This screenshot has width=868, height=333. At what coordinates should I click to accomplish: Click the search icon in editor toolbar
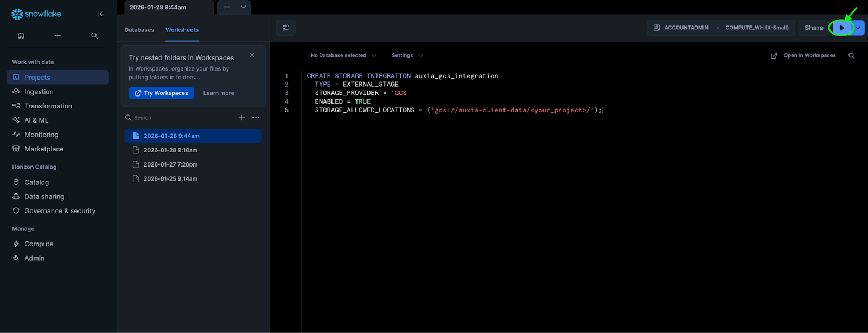(x=851, y=55)
